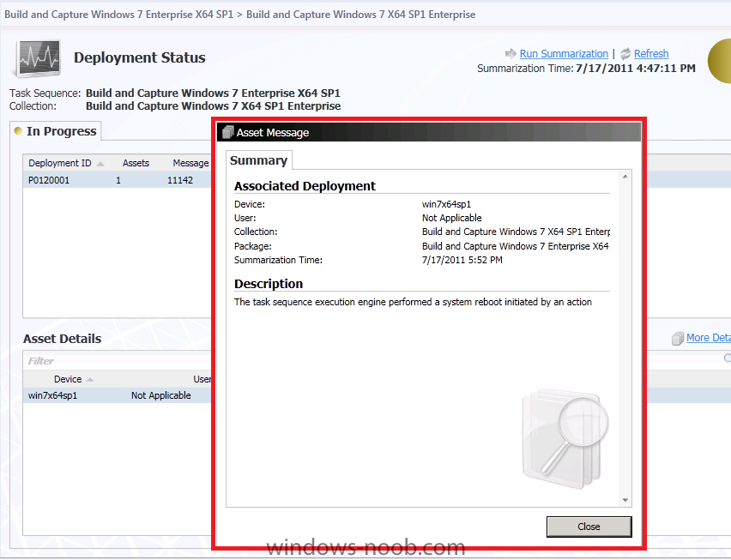Click the Description heading in dialog
This screenshot has width=731, height=560.
pos(269,284)
